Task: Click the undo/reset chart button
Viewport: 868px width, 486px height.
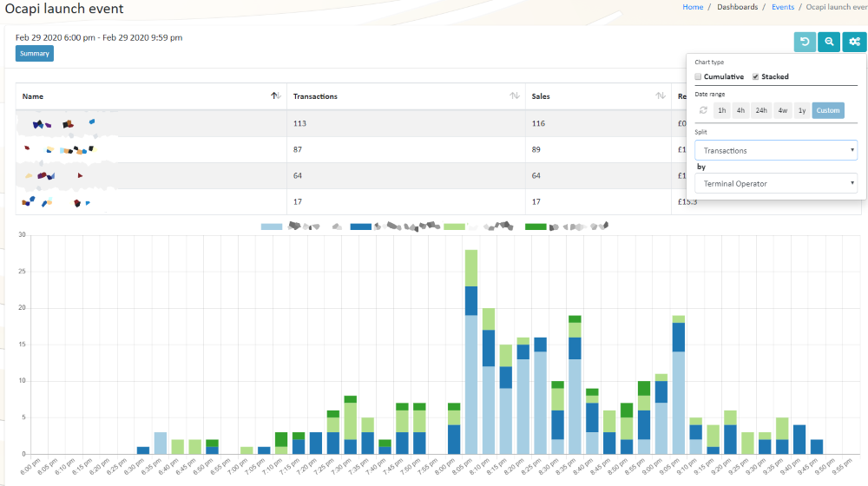Action: [805, 42]
